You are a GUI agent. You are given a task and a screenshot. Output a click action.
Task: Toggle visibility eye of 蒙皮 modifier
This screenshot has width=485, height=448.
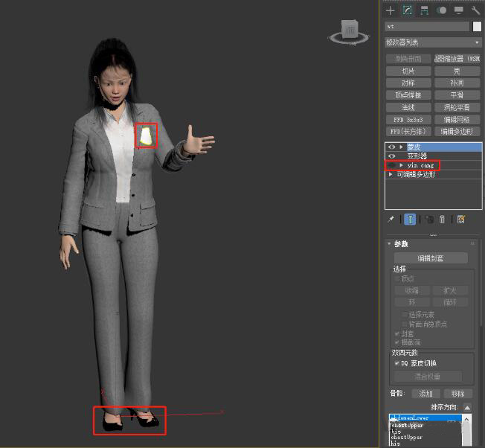click(391, 147)
